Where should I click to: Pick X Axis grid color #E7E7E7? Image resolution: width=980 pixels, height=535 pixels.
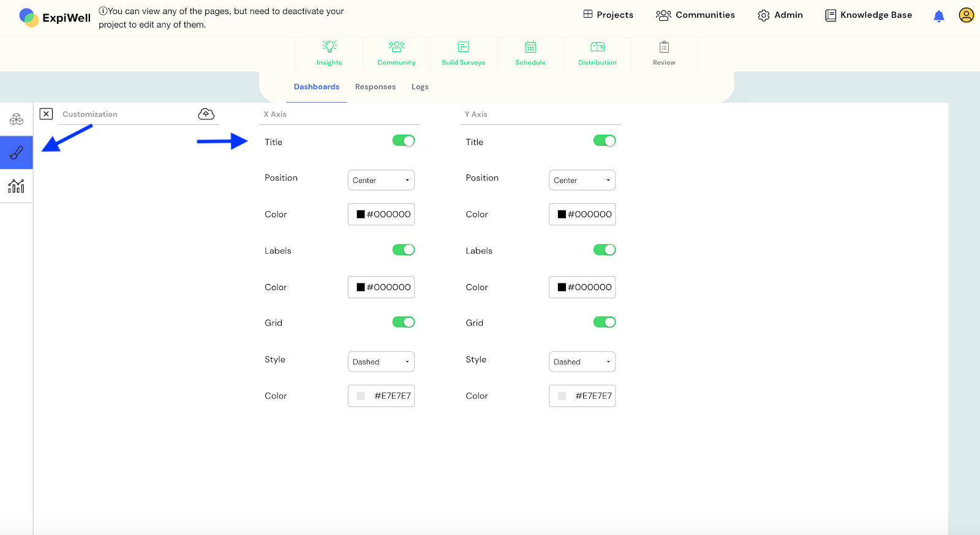tap(381, 396)
